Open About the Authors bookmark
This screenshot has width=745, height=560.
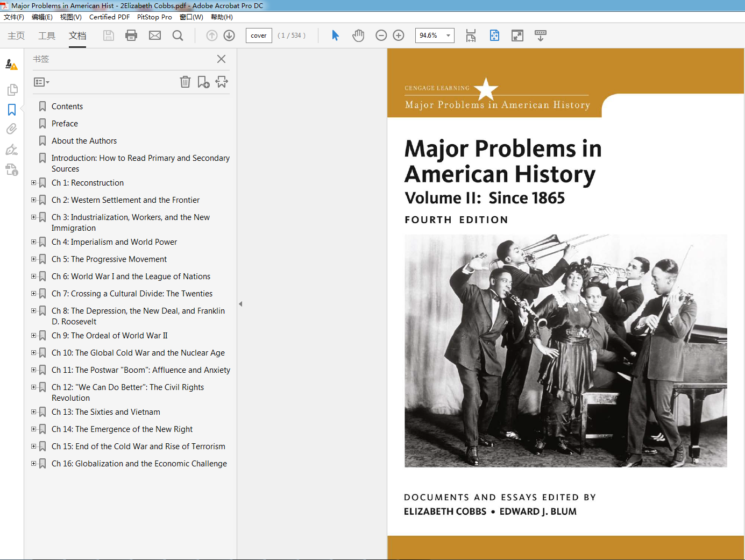point(84,141)
